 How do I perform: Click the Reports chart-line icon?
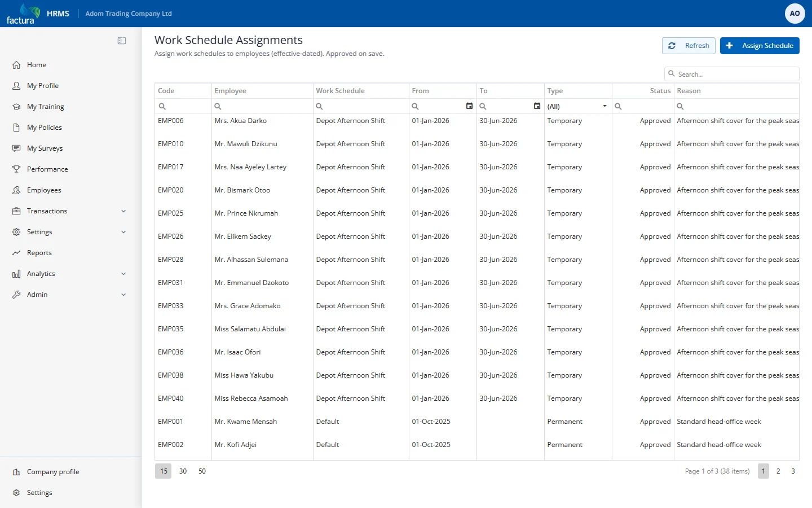point(16,253)
